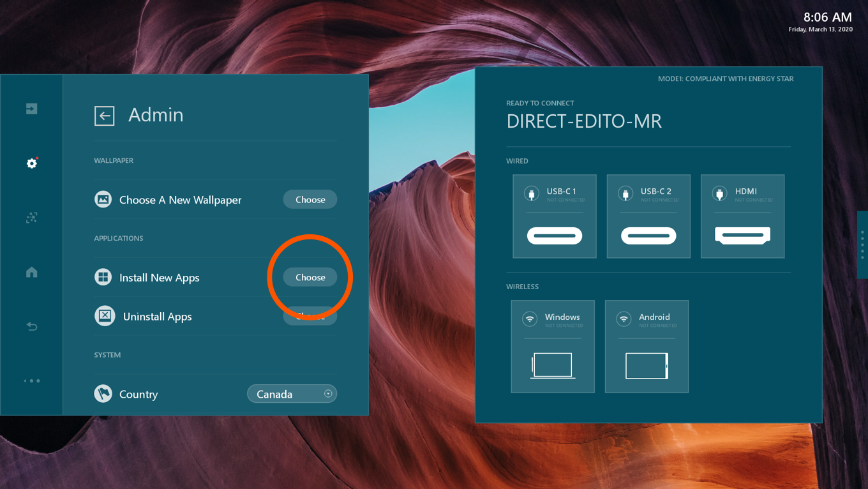
Task: Open the three-dot more menu in sidebar
Action: click(31, 380)
